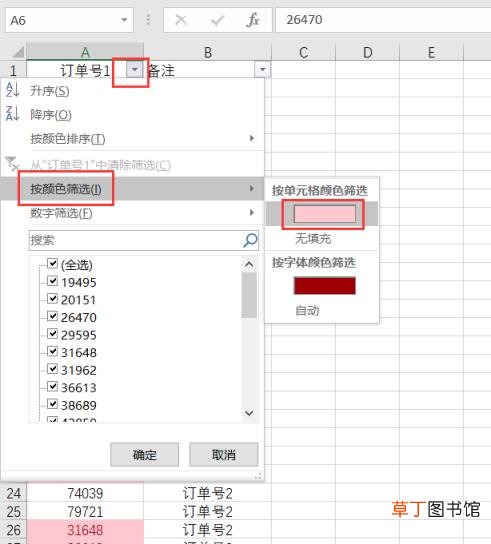Click 订单号2 cell in row 26

coord(208,529)
